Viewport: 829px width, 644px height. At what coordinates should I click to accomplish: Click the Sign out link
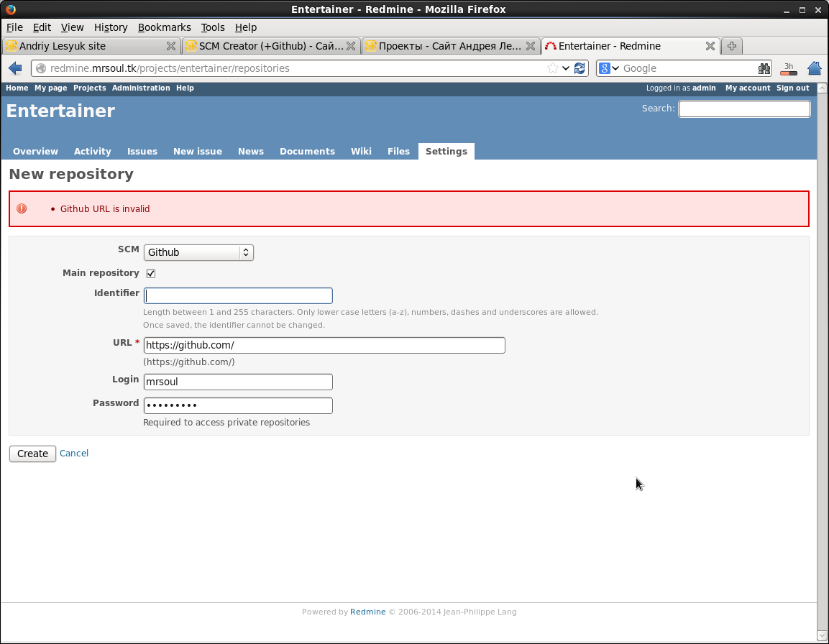click(x=792, y=88)
